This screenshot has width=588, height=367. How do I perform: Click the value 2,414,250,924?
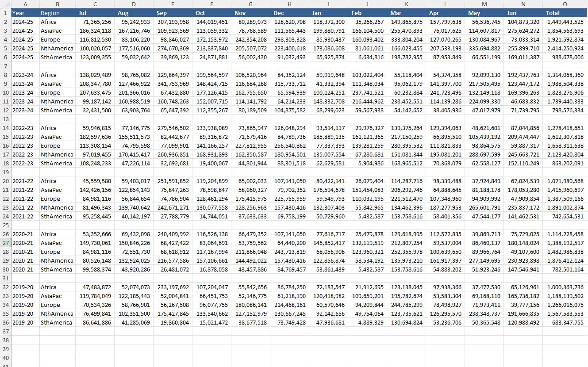click(x=565, y=48)
